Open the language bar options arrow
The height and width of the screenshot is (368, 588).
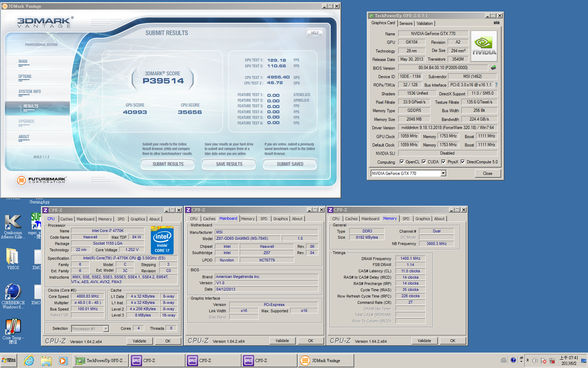coord(521,361)
